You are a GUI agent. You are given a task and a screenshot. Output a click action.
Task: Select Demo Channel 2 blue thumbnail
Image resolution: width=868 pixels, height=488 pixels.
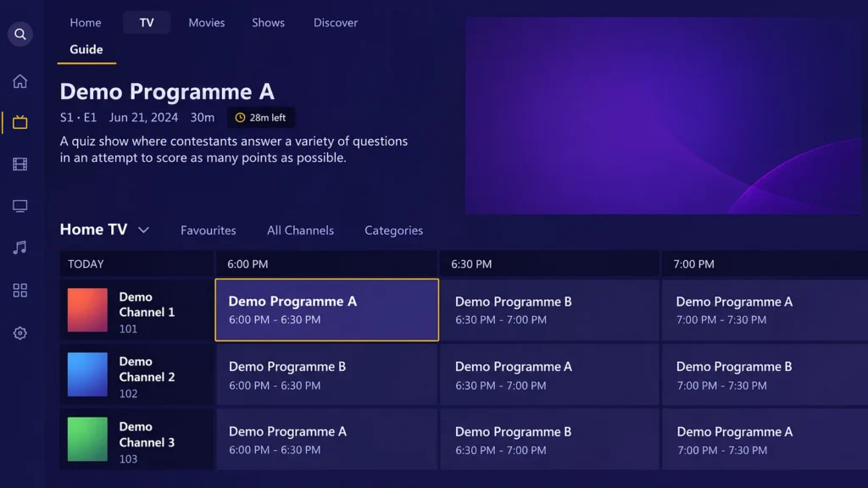pyautogui.click(x=87, y=374)
